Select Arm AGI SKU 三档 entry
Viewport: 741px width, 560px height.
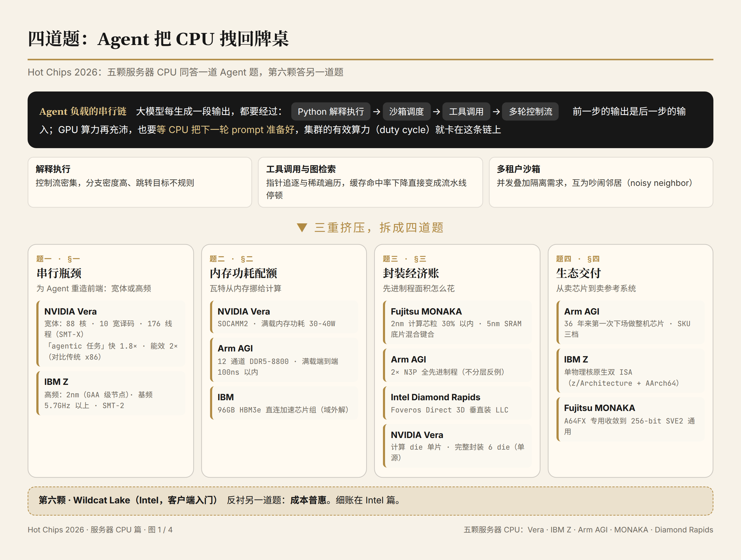[631, 322]
